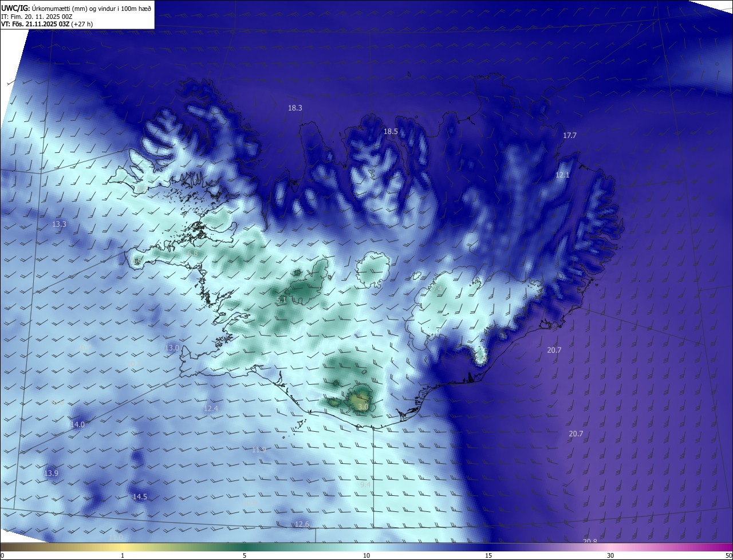Click the 15 tick on the colorbar
The height and width of the screenshot is (560, 733).
488,555
